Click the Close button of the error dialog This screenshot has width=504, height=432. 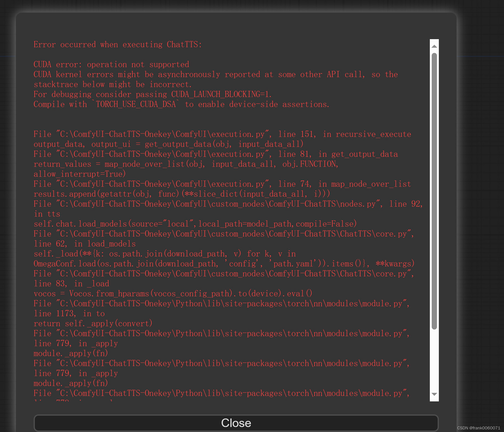[236, 423]
